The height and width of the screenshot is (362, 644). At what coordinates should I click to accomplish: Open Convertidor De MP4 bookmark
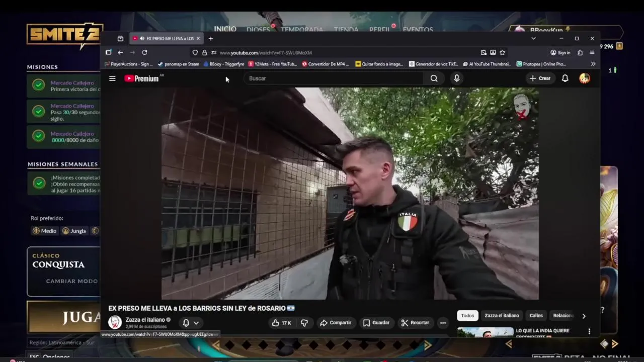coord(326,64)
